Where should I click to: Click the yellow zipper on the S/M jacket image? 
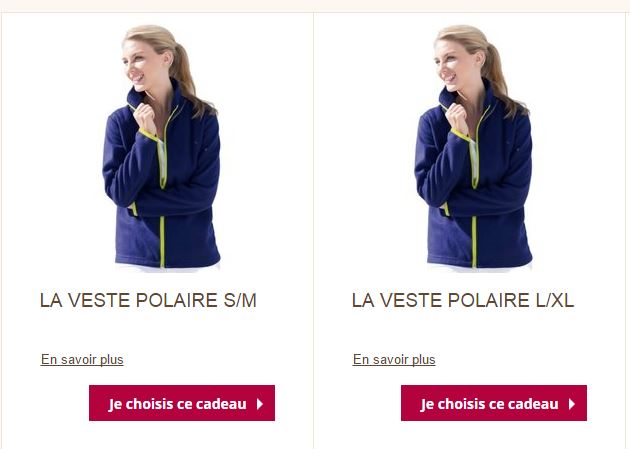162,241
